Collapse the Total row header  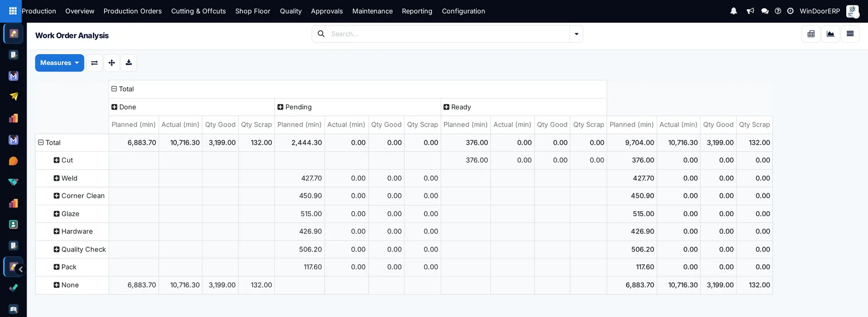pyautogui.click(x=49, y=143)
